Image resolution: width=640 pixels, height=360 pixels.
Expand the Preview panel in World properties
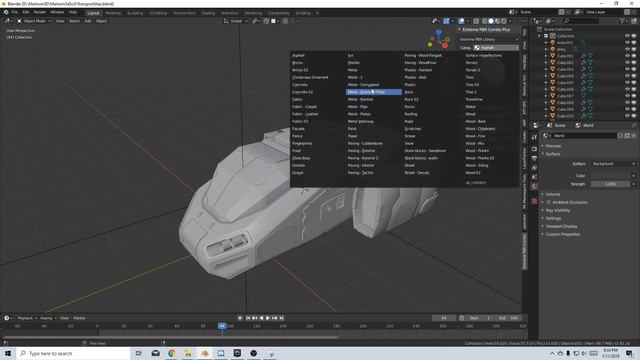(x=553, y=146)
